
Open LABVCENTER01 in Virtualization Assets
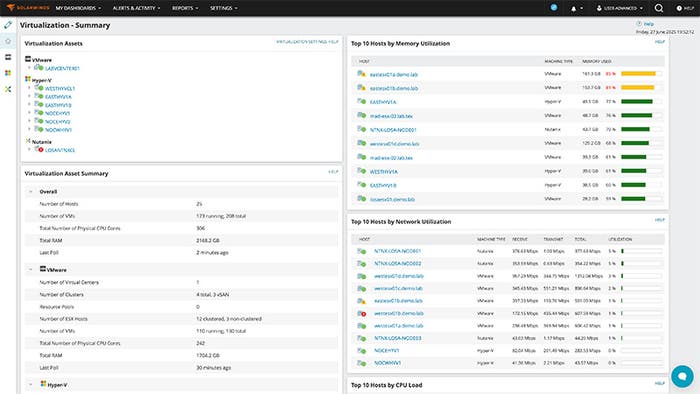[x=62, y=68]
